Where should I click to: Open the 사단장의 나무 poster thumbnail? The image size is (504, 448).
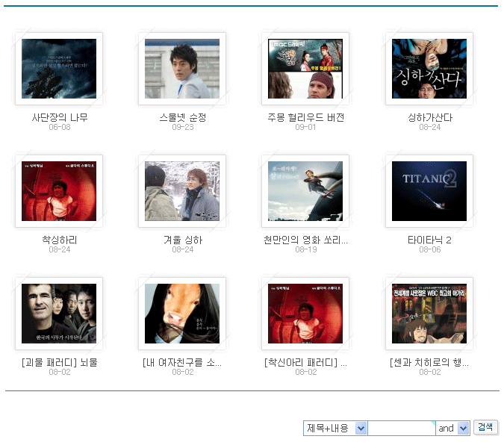pyautogui.click(x=59, y=69)
